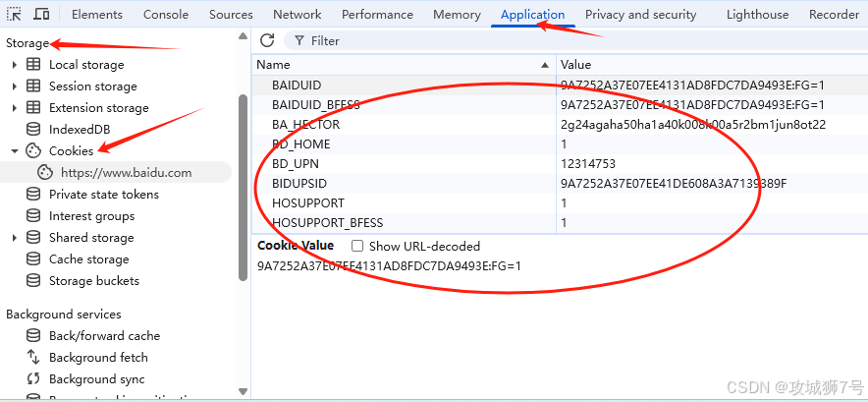This screenshot has width=868, height=402.
Task: Open the Elements tab
Action: click(97, 15)
